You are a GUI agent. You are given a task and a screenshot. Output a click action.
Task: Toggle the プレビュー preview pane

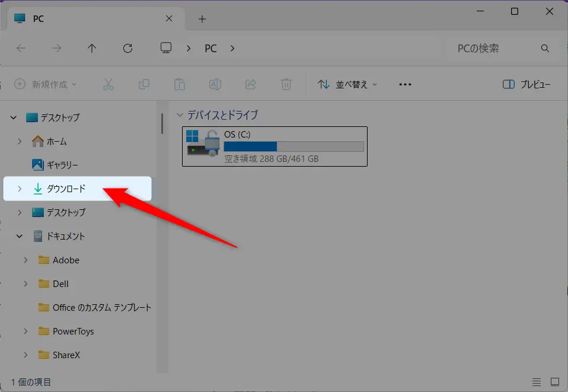click(526, 84)
